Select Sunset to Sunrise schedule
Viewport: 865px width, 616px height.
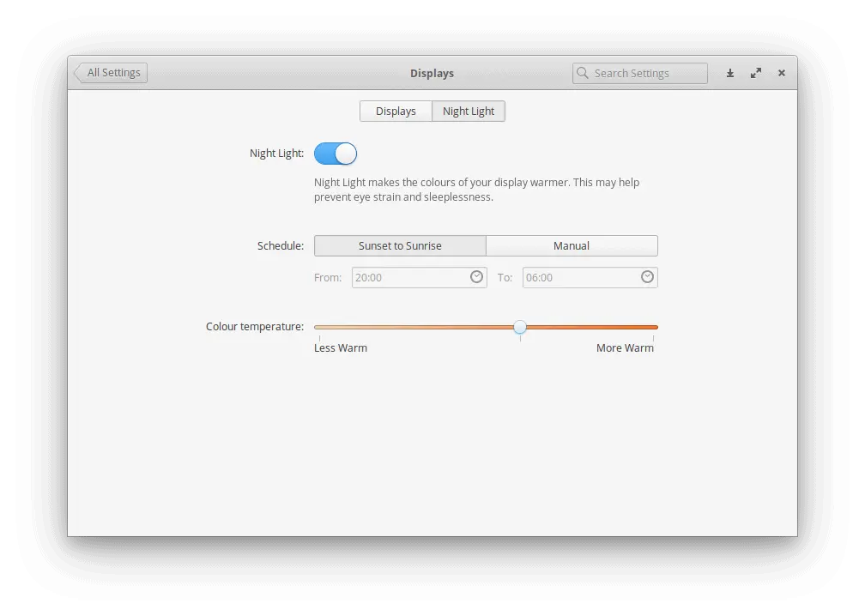click(400, 246)
